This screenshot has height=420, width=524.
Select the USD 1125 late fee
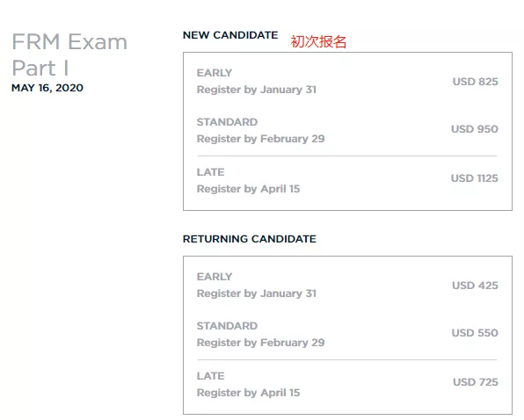coord(474,178)
